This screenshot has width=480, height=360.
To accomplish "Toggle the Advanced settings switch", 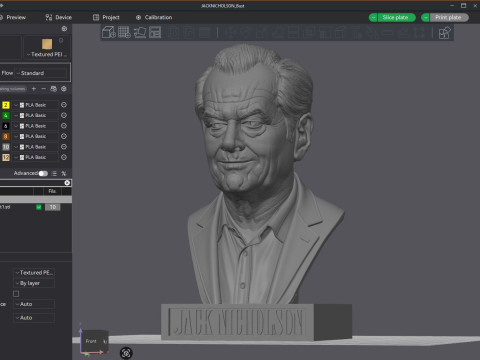I will pyautogui.click(x=43, y=173).
